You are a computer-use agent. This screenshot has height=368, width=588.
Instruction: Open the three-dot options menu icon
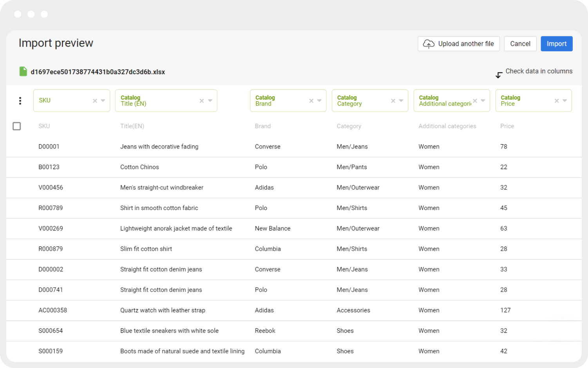coord(20,101)
